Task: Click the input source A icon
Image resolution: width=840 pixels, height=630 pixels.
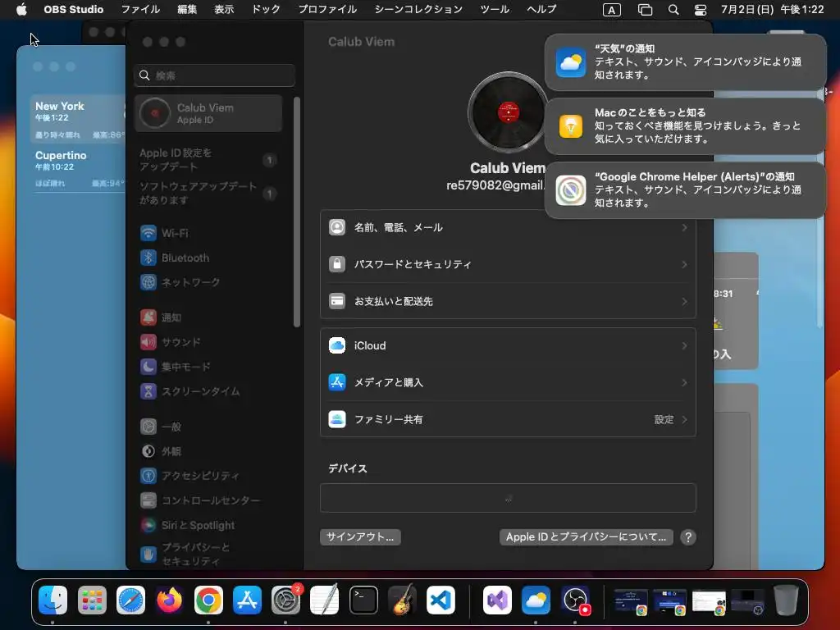Action: [x=612, y=10]
